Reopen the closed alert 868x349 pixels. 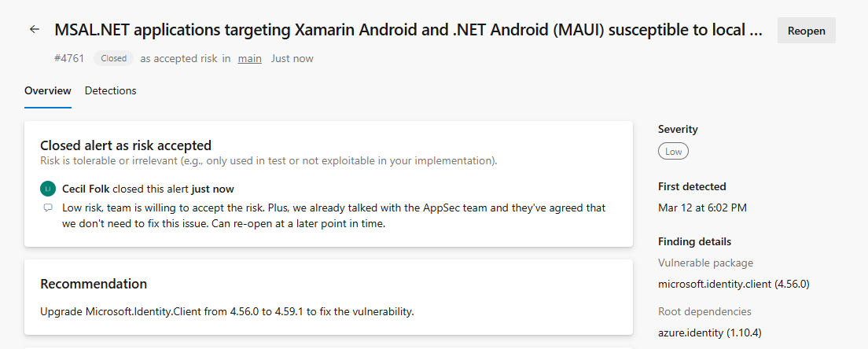pos(806,31)
